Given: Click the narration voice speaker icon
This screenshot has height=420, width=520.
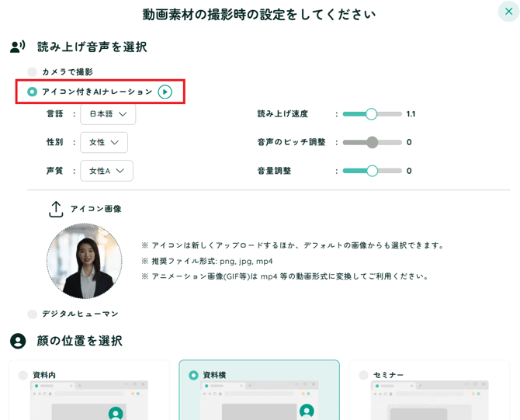Looking at the screenshot, I should point(18,47).
